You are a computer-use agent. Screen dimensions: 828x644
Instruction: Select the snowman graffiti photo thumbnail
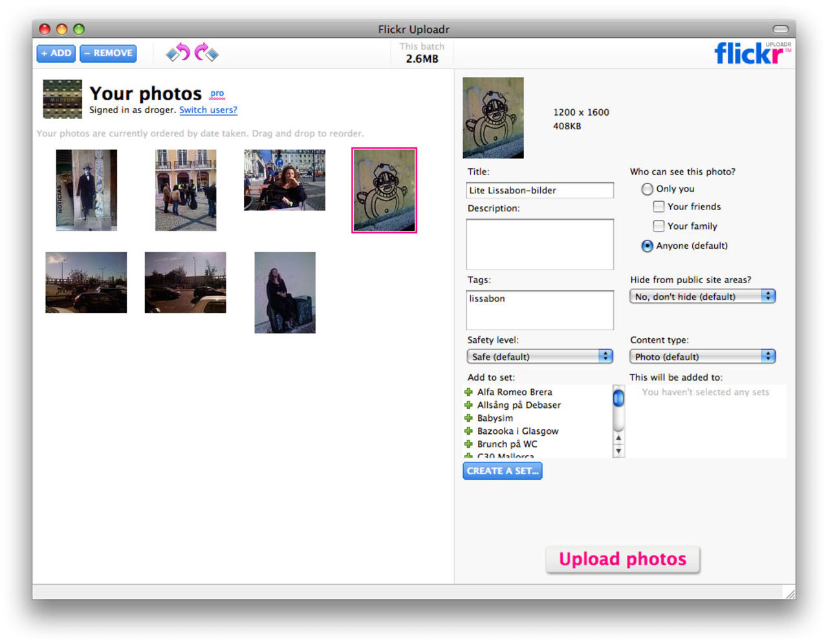pyautogui.click(x=384, y=189)
